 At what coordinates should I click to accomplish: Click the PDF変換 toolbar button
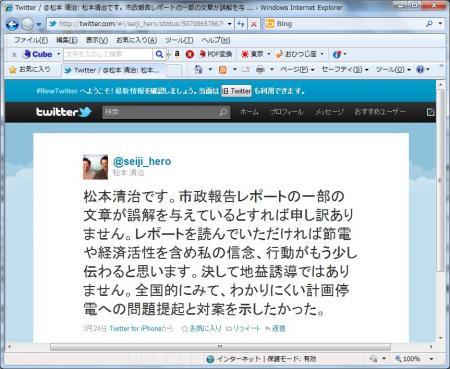(215, 54)
